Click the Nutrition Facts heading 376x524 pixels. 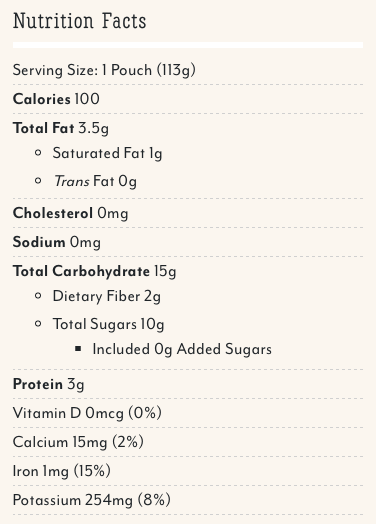pos(80,21)
